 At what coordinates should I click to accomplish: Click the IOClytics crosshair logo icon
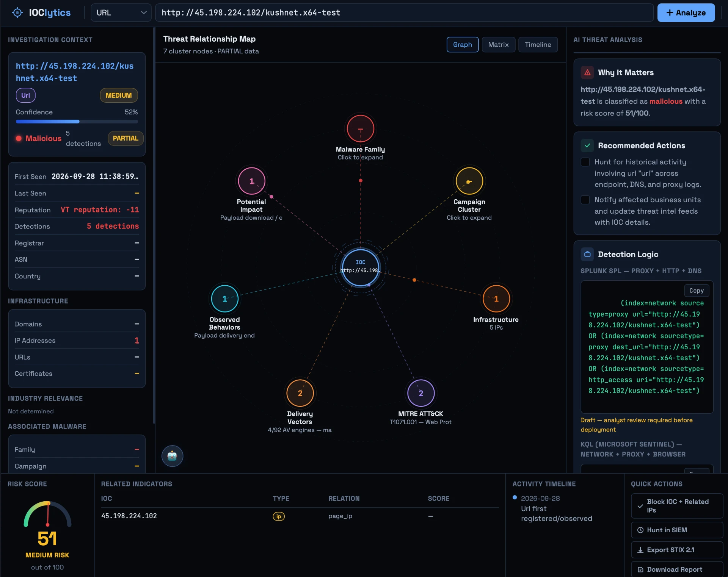[x=17, y=13]
